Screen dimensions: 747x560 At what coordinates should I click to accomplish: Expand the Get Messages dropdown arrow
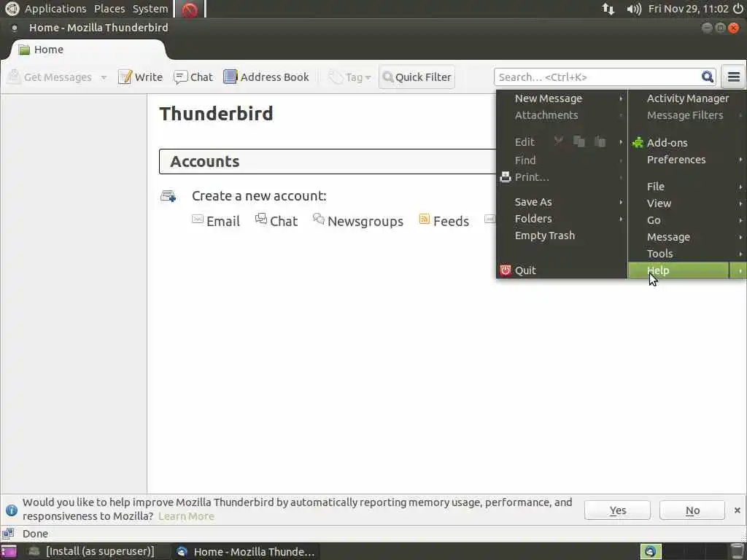104,77
